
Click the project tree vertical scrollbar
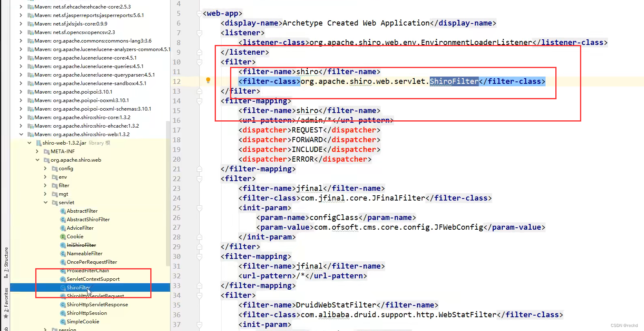point(168,194)
